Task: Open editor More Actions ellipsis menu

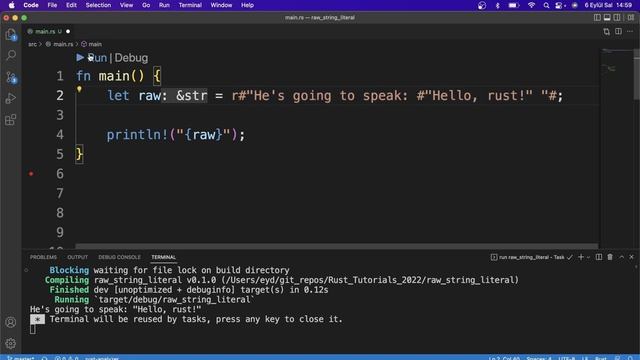Action: click(630, 31)
